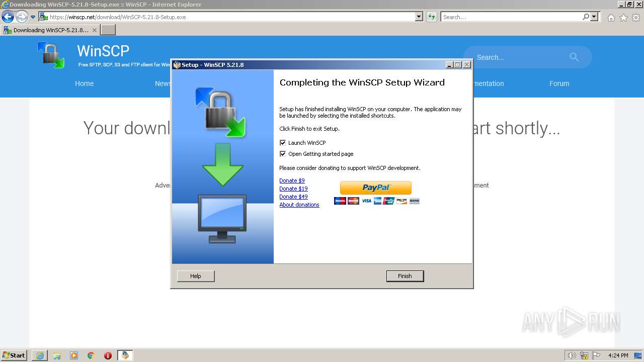
Task: Click the WinSCP website logo
Action: point(51,55)
